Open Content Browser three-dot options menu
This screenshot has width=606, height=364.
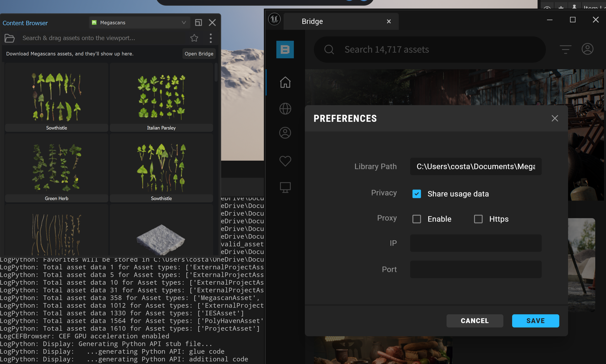211,38
